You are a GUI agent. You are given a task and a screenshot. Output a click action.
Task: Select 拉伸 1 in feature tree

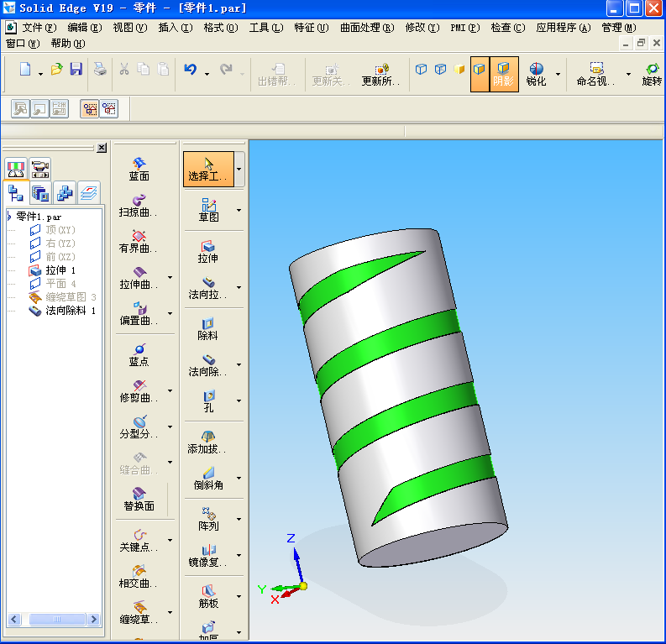60,270
